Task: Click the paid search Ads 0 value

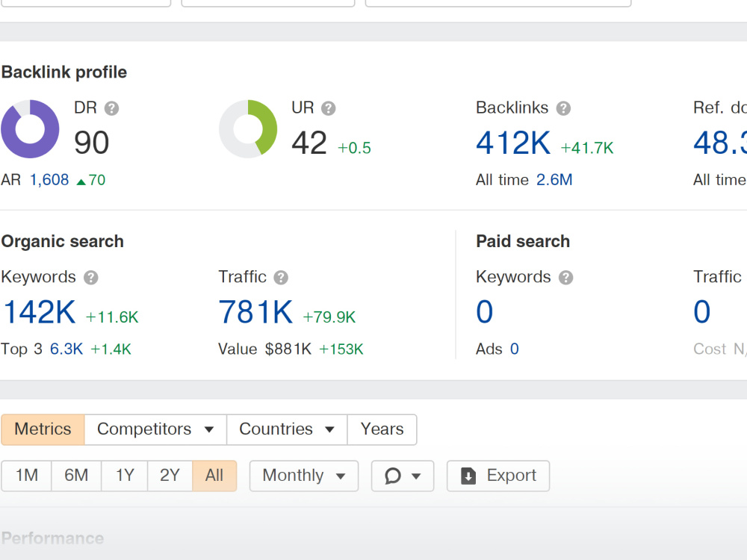Action: (515, 349)
